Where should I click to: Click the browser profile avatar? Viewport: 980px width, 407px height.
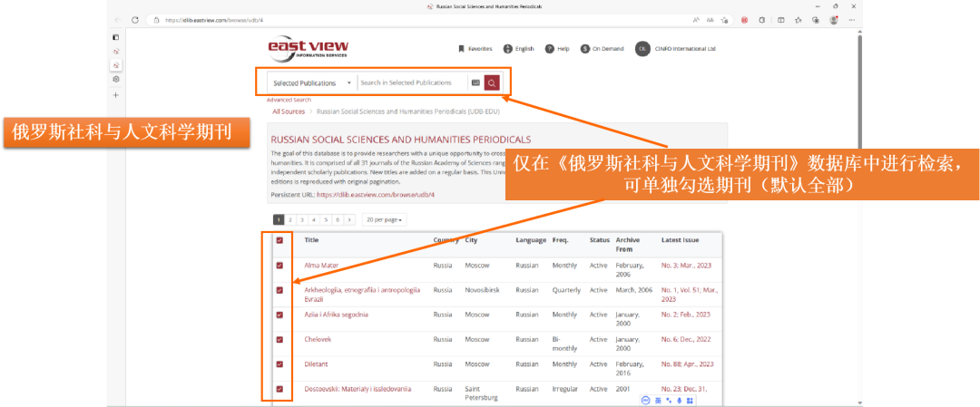(834, 20)
